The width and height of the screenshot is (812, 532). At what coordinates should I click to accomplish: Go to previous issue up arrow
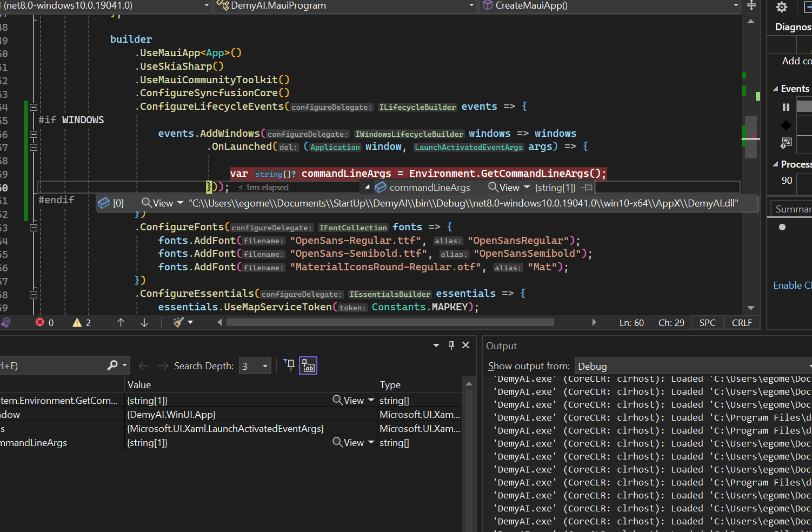(121, 322)
